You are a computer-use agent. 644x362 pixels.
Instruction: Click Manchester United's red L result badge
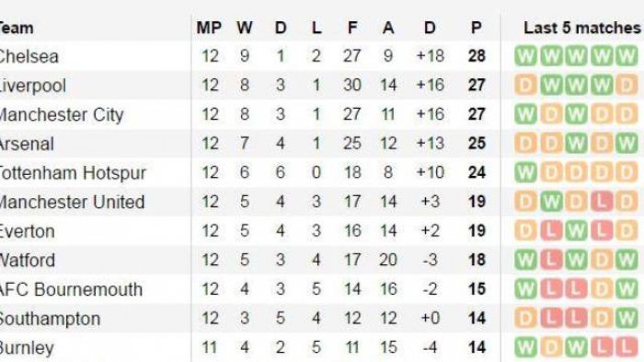click(602, 202)
